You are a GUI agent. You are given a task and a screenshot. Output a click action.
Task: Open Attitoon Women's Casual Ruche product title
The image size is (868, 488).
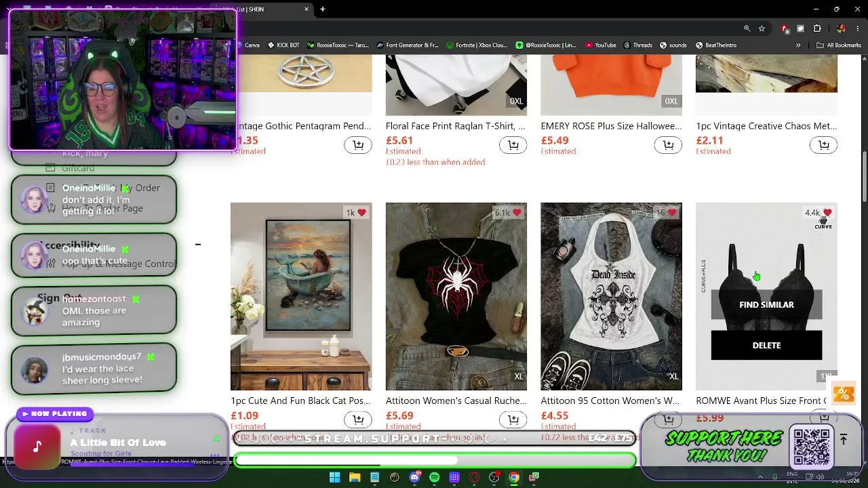(x=456, y=401)
